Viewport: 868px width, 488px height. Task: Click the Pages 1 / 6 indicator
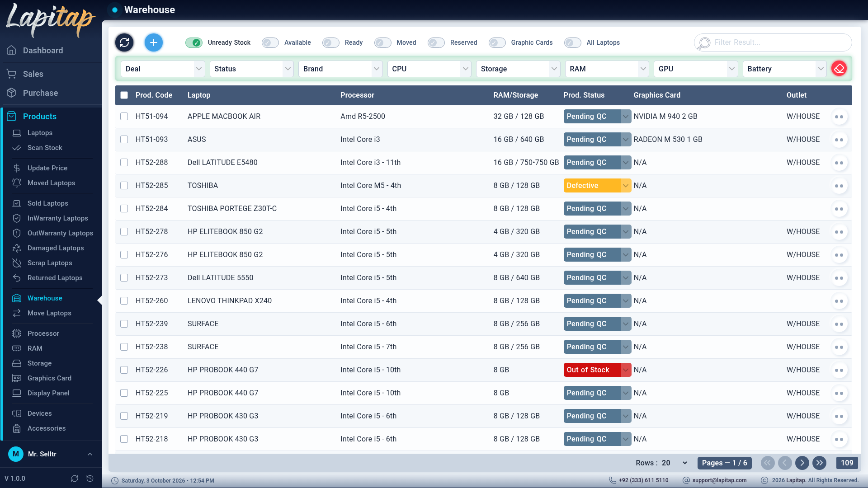point(725,463)
